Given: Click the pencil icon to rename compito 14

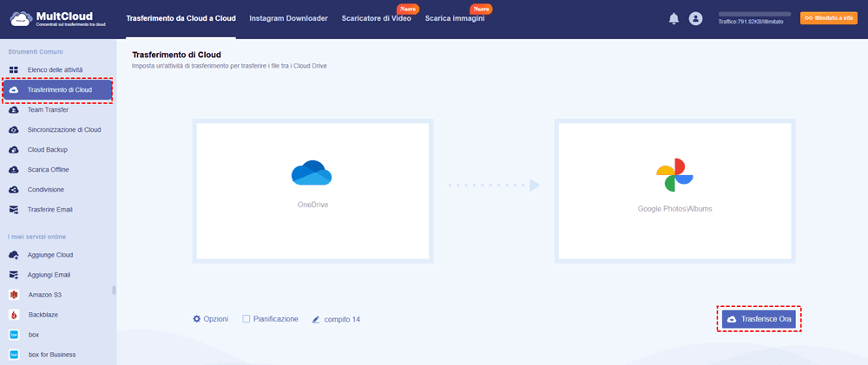Looking at the screenshot, I should pyautogui.click(x=316, y=320).
